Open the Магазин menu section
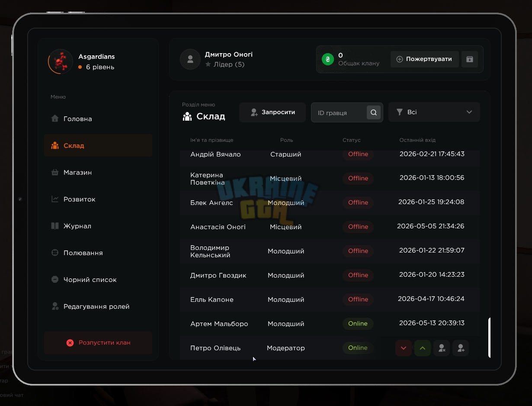532x406 pixels. 98,172
